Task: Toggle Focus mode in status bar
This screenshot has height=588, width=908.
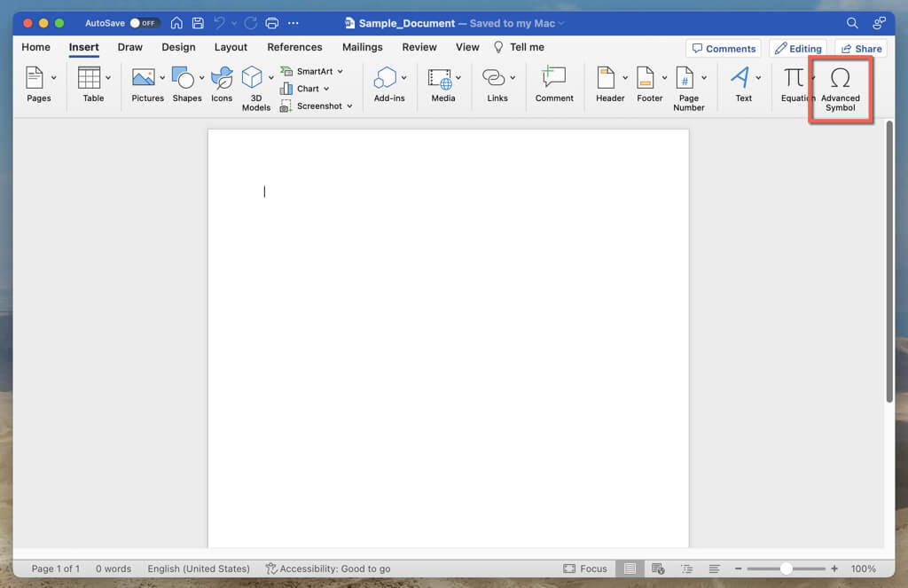Action: (585, 568)
